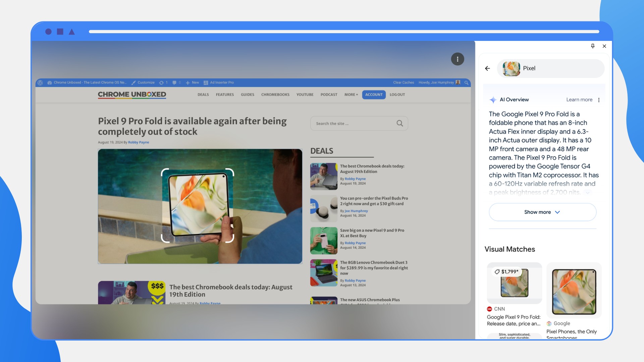Click the site search magnifier icon
Screen dimensions: 644x362
pyautogui.click(x=399, y=123)
